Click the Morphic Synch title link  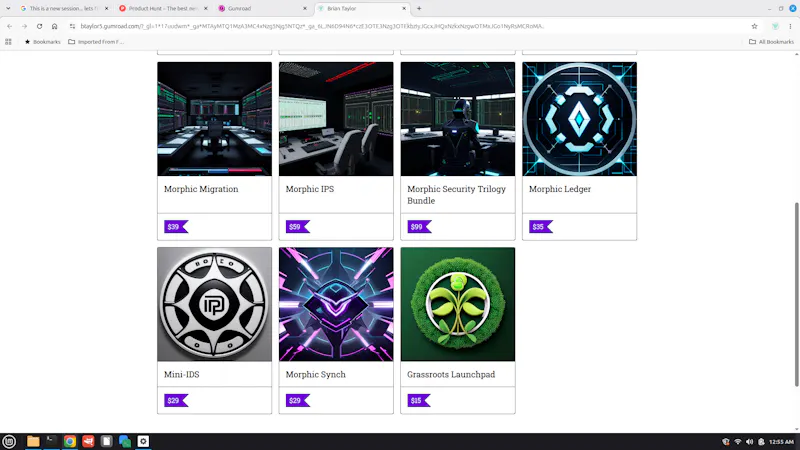pos(315,374)
